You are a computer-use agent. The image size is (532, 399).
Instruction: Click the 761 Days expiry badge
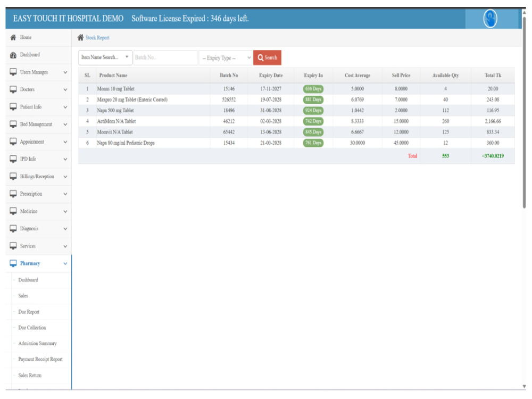pos(313,143)
